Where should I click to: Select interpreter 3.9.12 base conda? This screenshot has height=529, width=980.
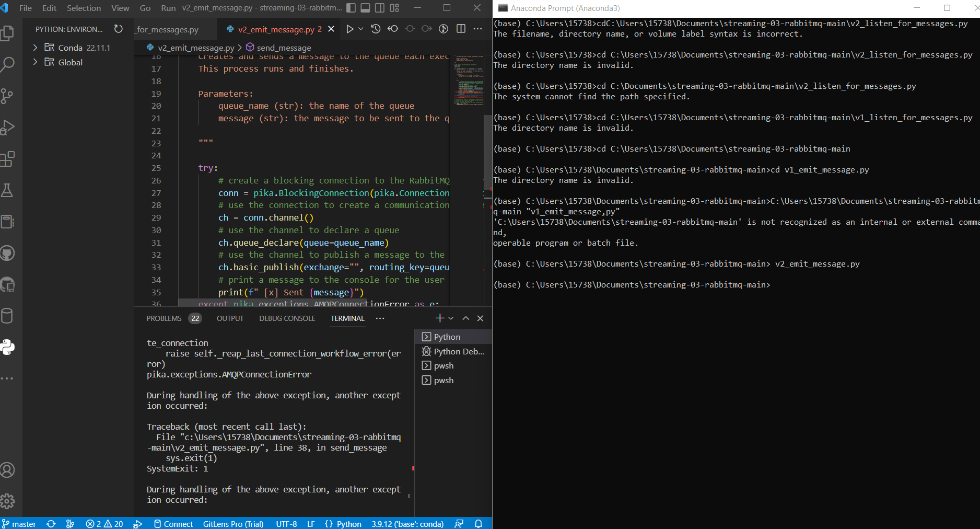point(407,524)
